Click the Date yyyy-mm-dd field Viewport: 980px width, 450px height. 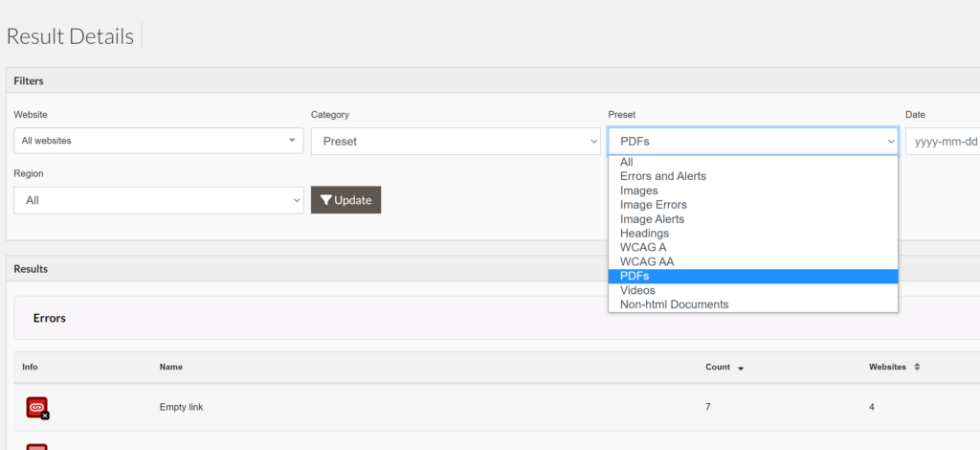tap(943, 142)
